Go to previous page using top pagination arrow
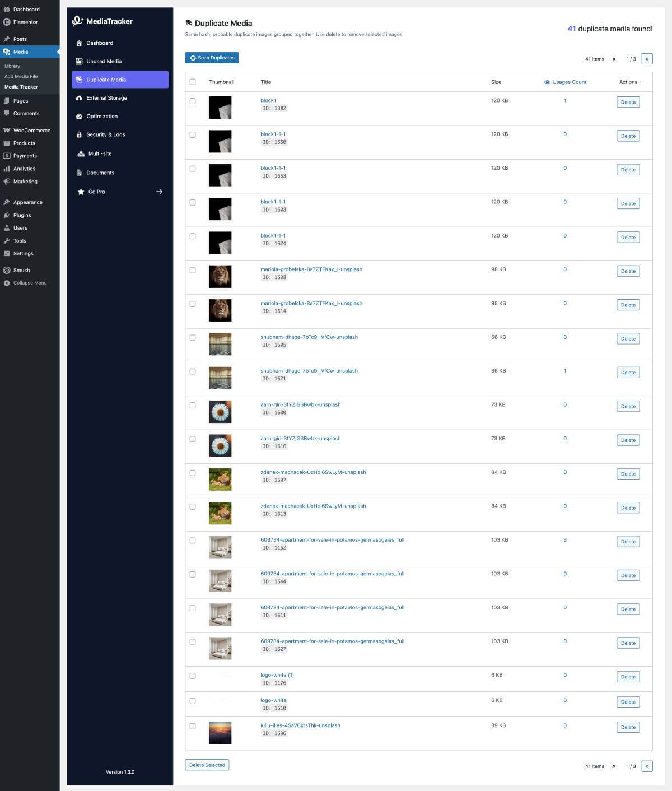 614,59
